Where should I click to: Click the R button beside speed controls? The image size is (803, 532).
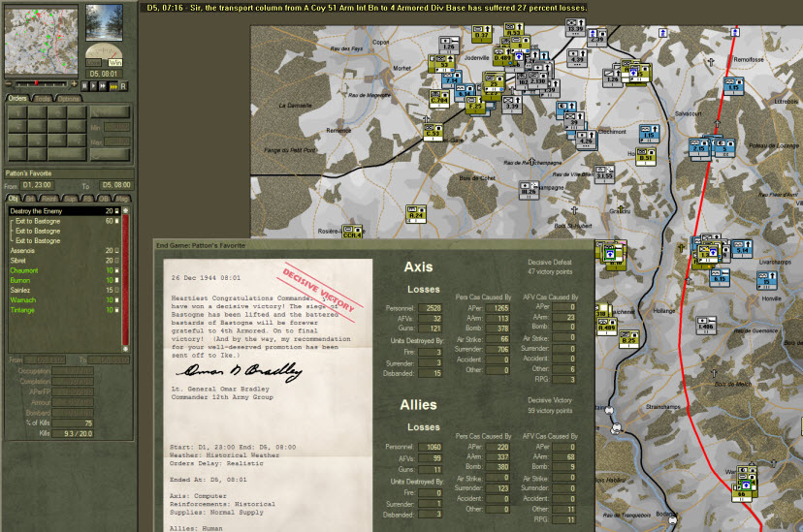123,86
